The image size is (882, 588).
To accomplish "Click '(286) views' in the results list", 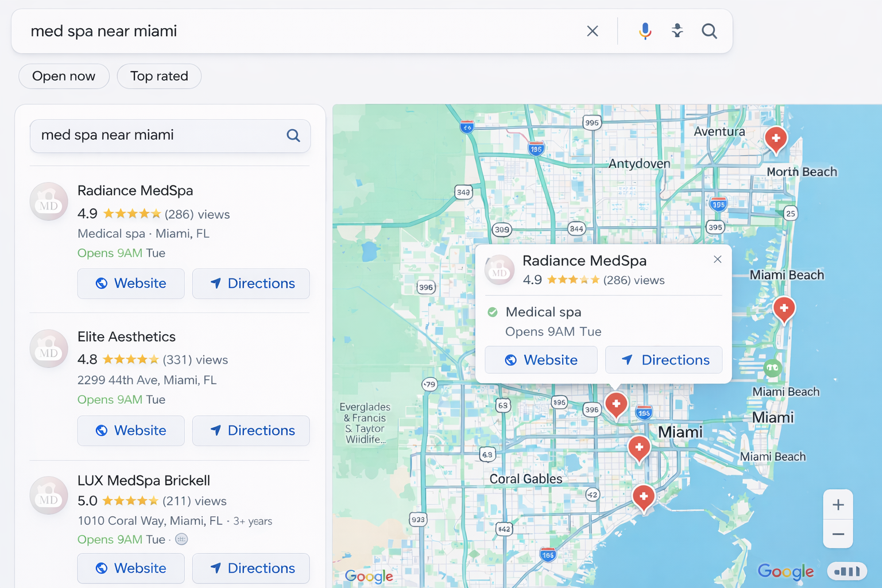I will coord(197,215).
